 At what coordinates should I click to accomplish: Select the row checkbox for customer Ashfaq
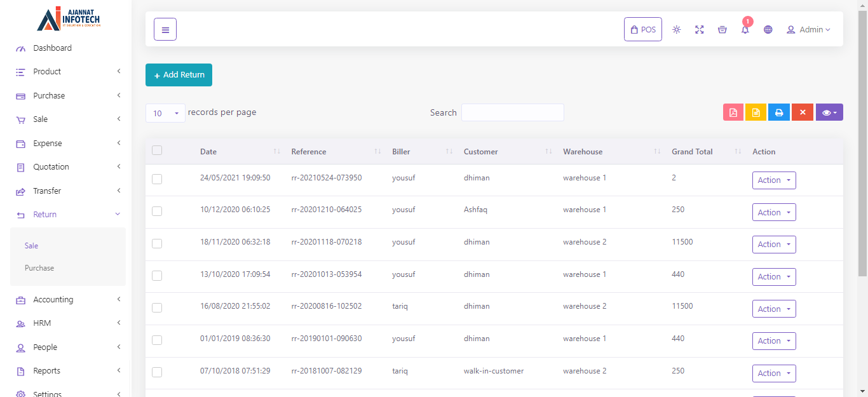[157, 211]
